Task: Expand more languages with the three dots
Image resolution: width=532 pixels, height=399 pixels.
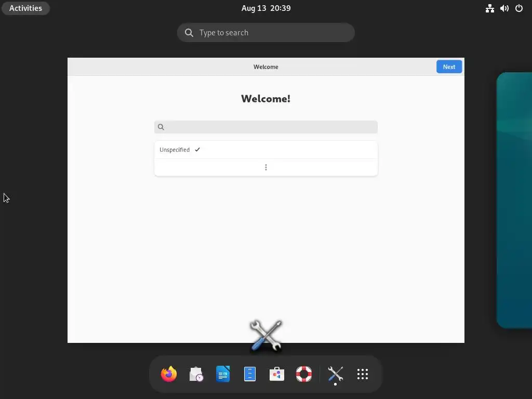Action: pos(265,167)
